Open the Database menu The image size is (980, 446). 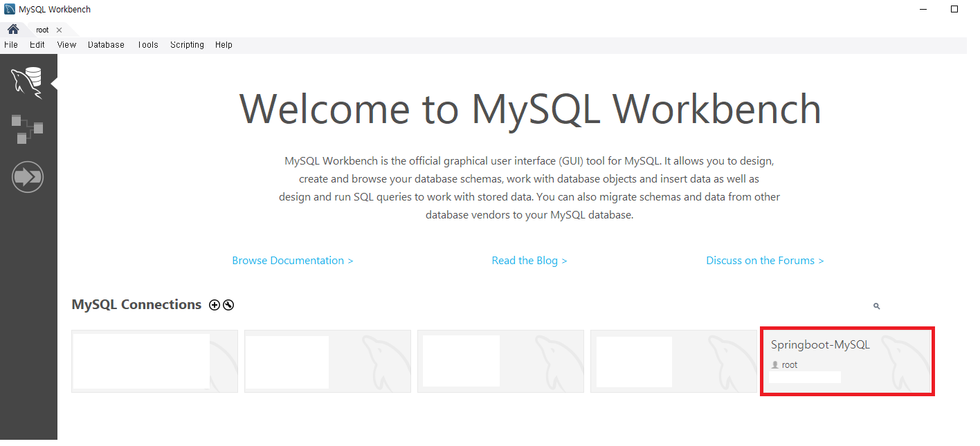pos(106,45)
